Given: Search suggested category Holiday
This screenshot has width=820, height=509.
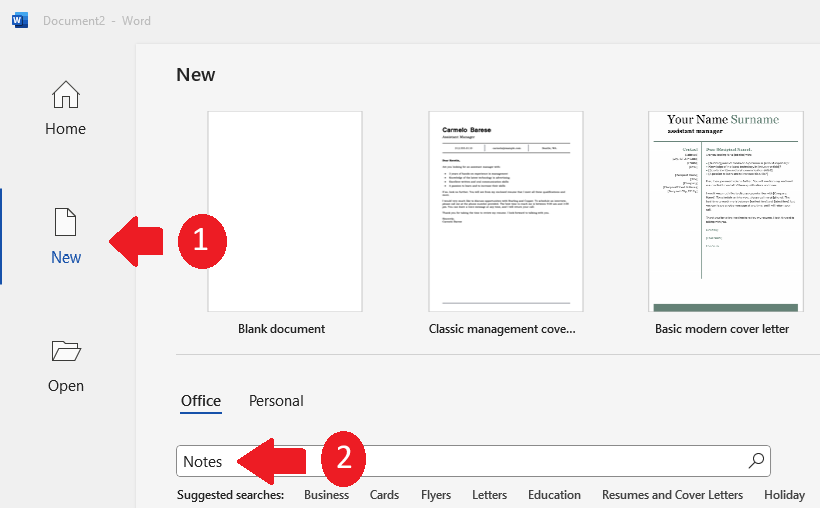Looking at the screenshot, I should point(784,495).
